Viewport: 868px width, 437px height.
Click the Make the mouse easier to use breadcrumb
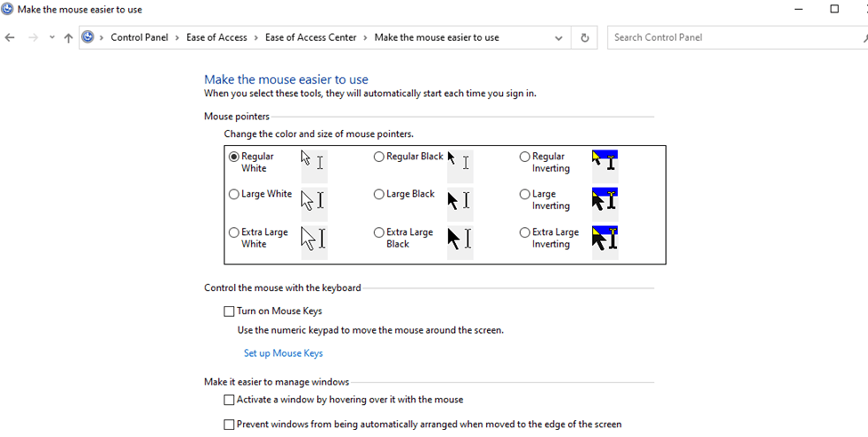pos(437,37)
